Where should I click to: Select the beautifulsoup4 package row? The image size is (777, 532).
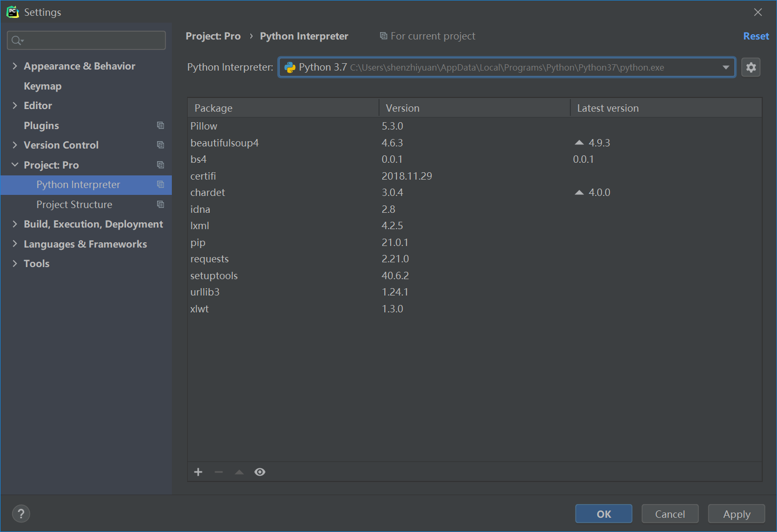474,143
